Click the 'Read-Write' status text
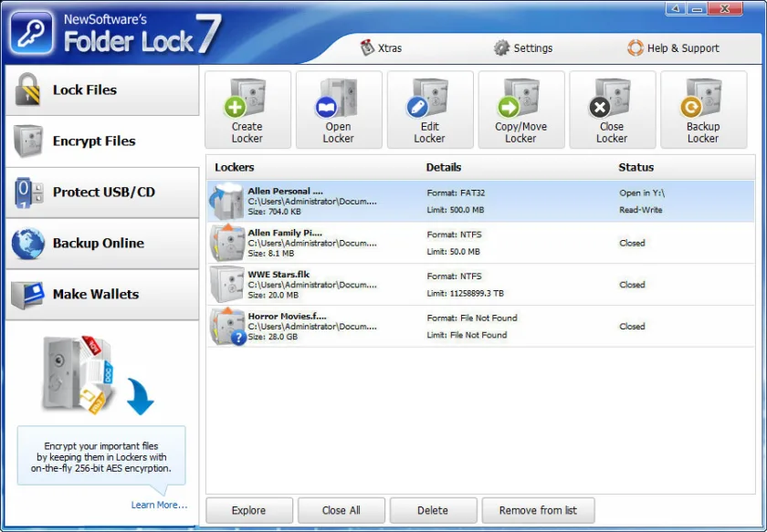 [x=640, y=210]
